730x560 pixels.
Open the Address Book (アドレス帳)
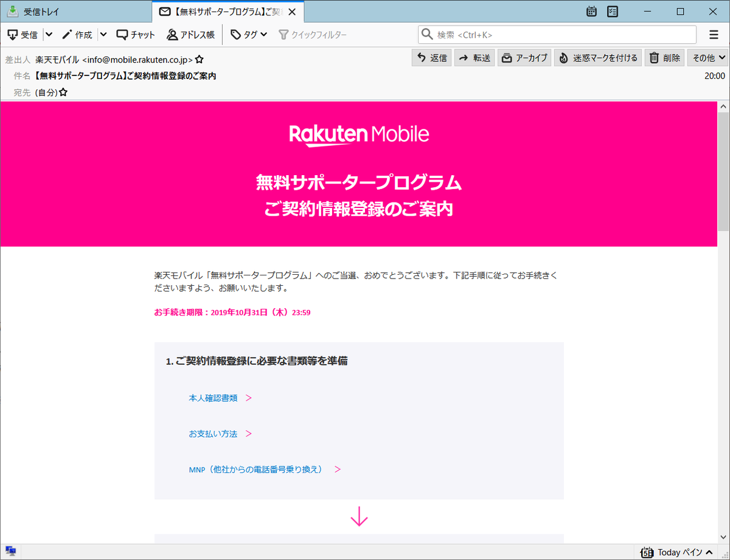(x=191, y=35)
